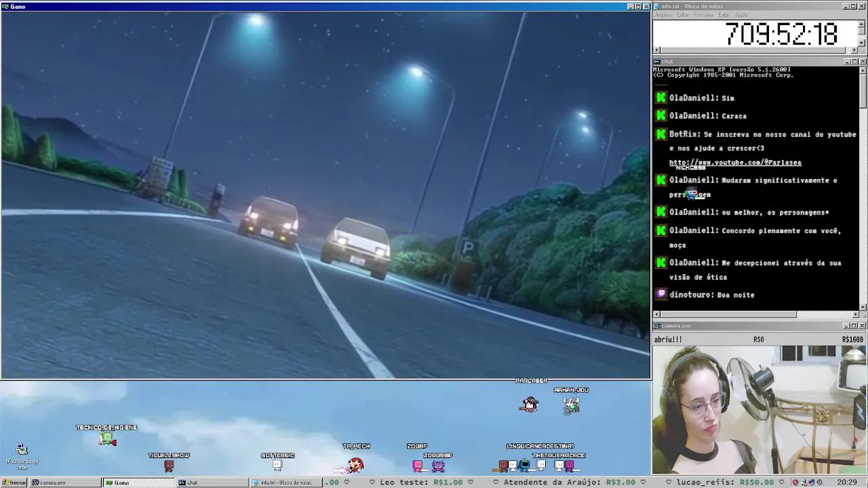Click the TIOWILLSHOW avatar sprite
This screenshot has width=868, height=488.
tap(169, 466)
